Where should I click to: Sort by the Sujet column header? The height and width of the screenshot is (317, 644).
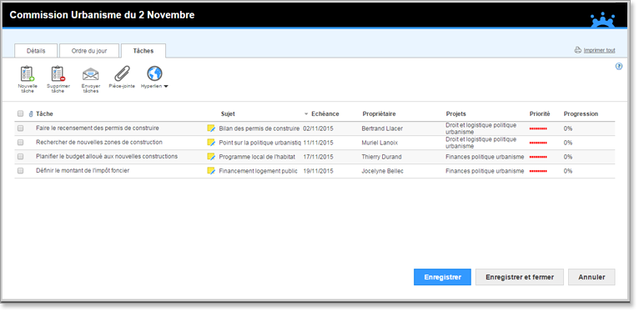(x=228, y=113)
